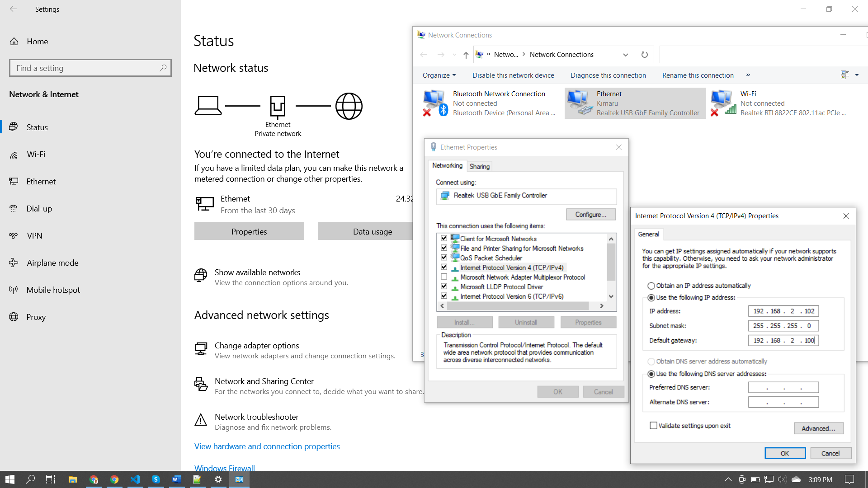Click the Diagnose this connection toolbar icon
The image size is (868, 488).
pyautogui.click(x=608, y=75)
